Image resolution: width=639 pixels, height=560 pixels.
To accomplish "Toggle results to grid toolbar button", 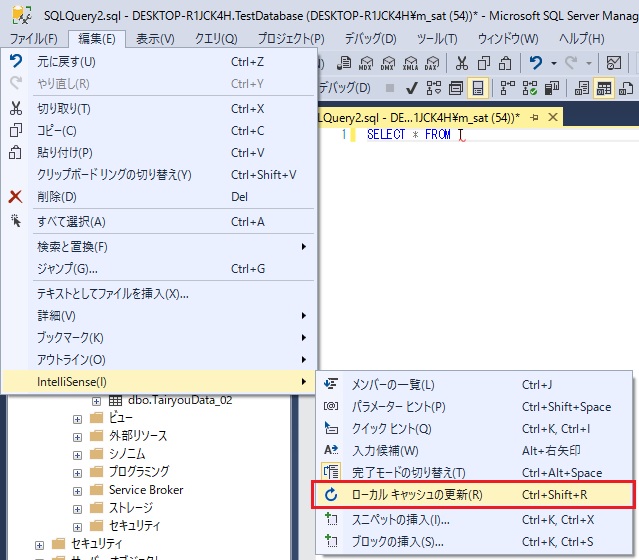I will point(604,88).
